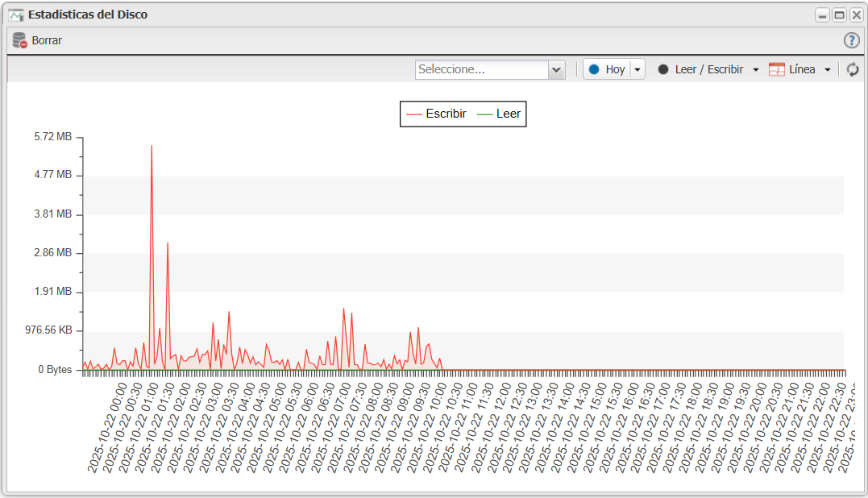
Task: Open the Línea menu label
Action: click(x=802, y=69)
